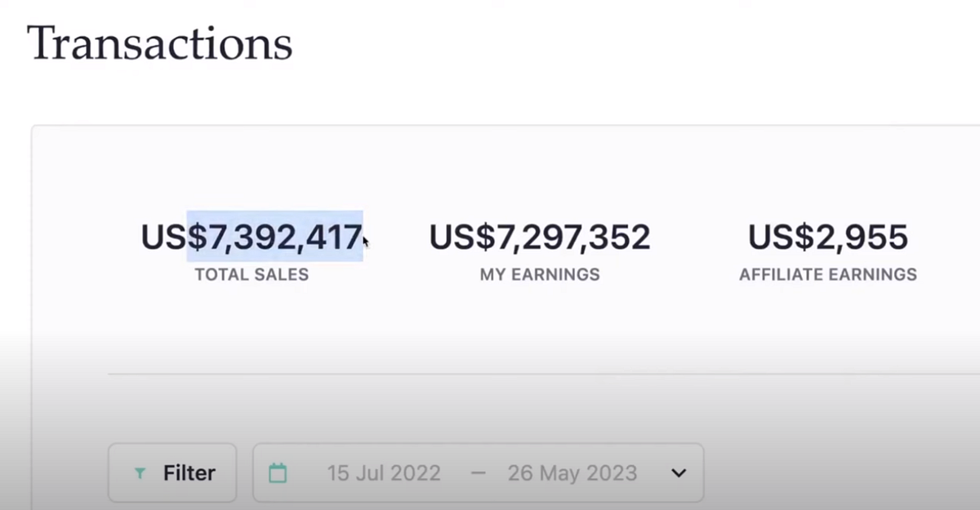
Task: Click the AFFILIATE EARNINGS label
Action: [x=827, y=275]
